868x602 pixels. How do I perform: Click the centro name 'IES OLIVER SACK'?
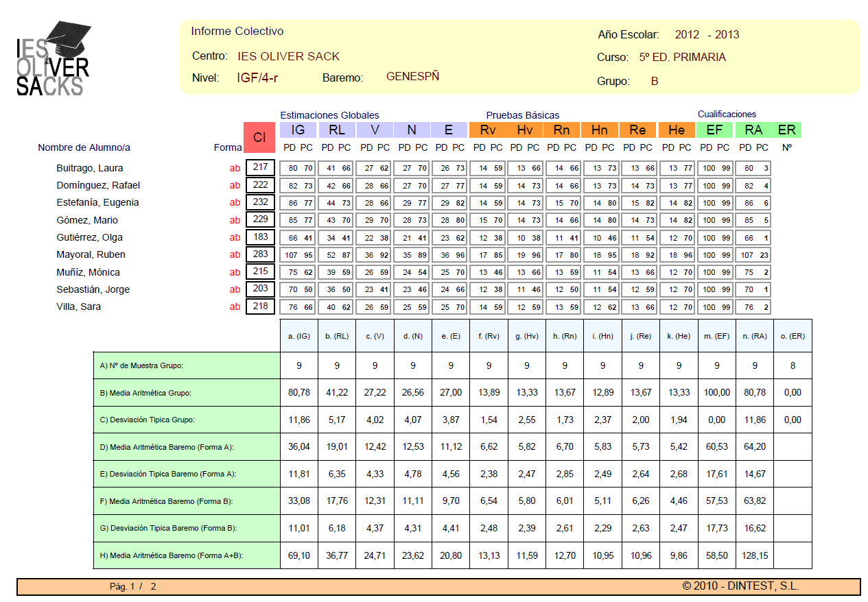click(288, 56)
